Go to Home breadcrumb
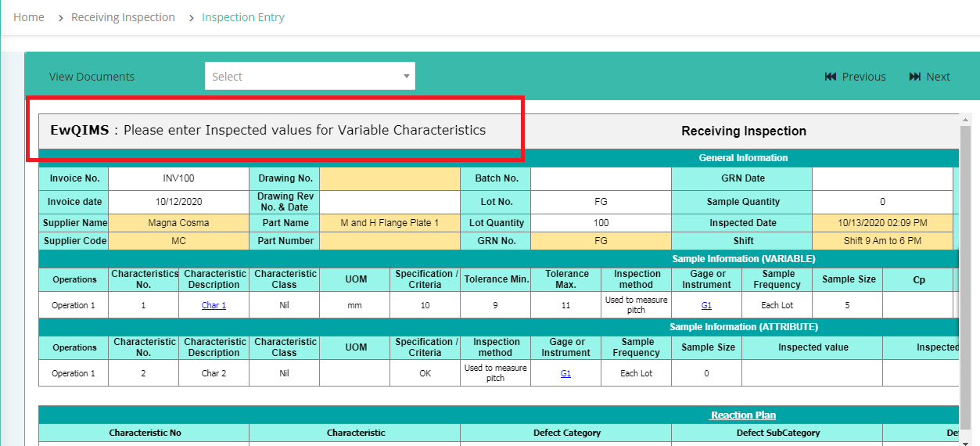Viewport: 980px width, 446px height. 29,17
